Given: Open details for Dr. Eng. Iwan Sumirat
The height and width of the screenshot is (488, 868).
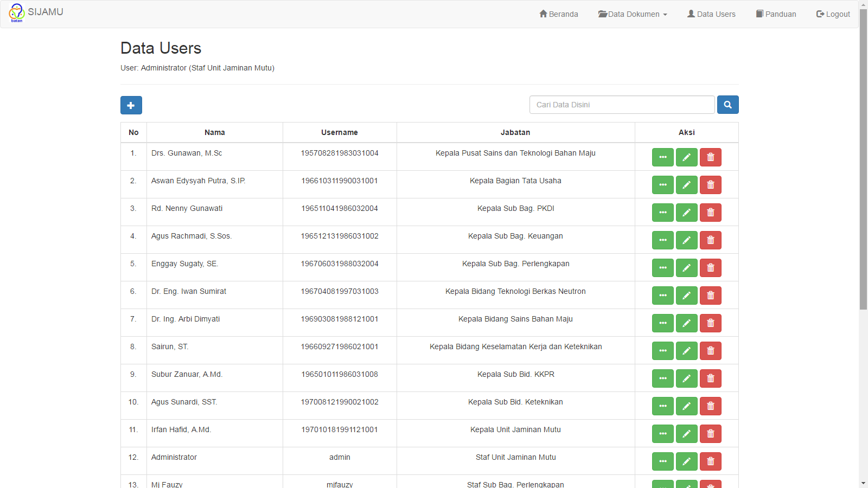Looking at the screenshot, I should point(662,296).
